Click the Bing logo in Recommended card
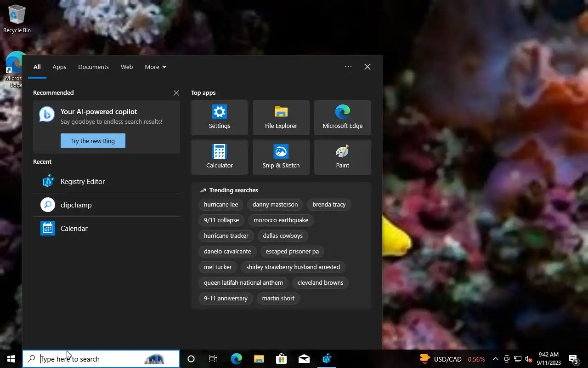Viewport: 588px width, 368px height. (47, 114)
